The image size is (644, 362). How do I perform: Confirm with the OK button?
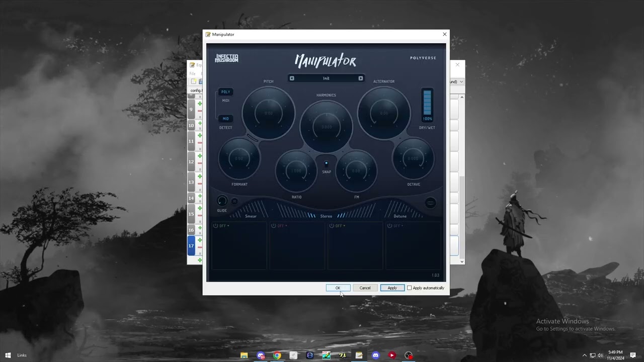[x=338, y=288]
